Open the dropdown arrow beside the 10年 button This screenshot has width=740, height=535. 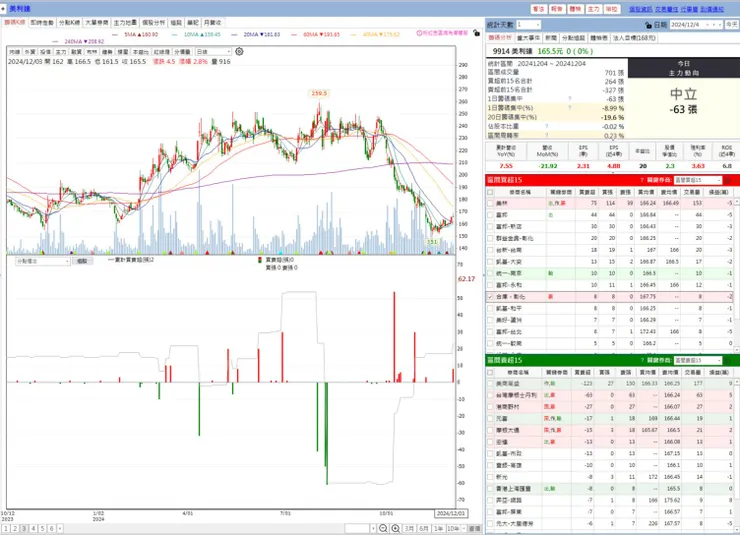pyautogui.click(x=464, y=528)
